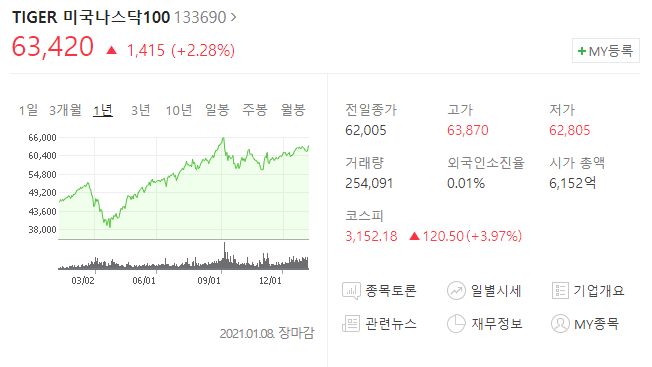Viewport: 652px width, 367px height.
Task: Open the 월봉 monthly candle tab
Action: pyautogui.click(x=293, y=110)
